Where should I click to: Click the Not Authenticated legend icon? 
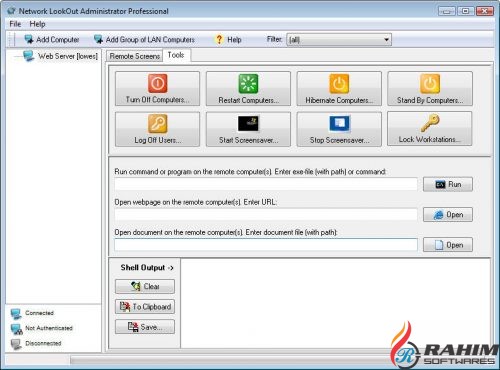coord(16,329)
